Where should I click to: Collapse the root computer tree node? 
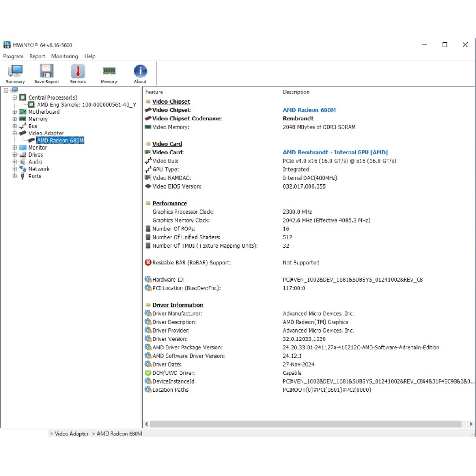coord(6,90)
